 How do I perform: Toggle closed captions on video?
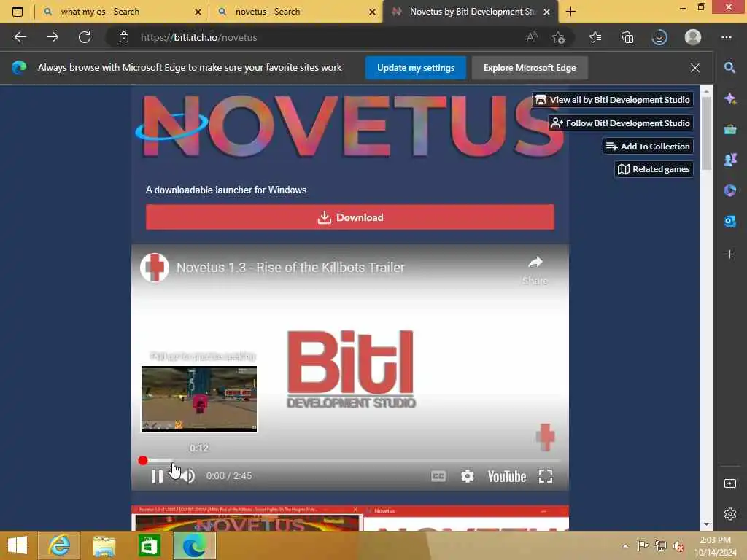pos(438,476)
